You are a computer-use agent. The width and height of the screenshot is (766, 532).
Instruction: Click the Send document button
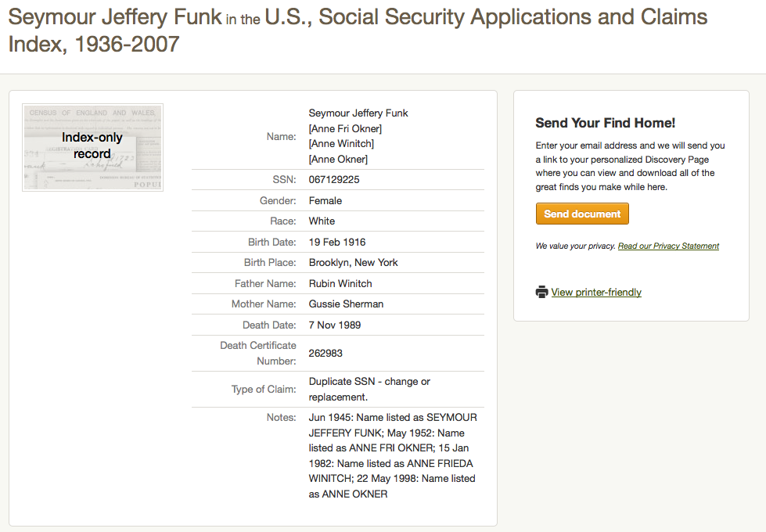[582, 214]
